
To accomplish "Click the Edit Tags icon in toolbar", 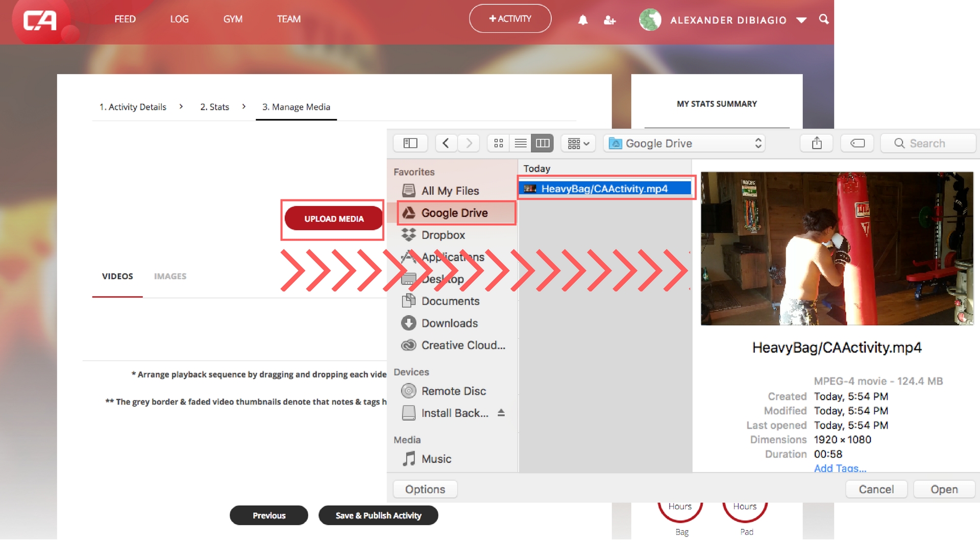I will click(857, 143).
